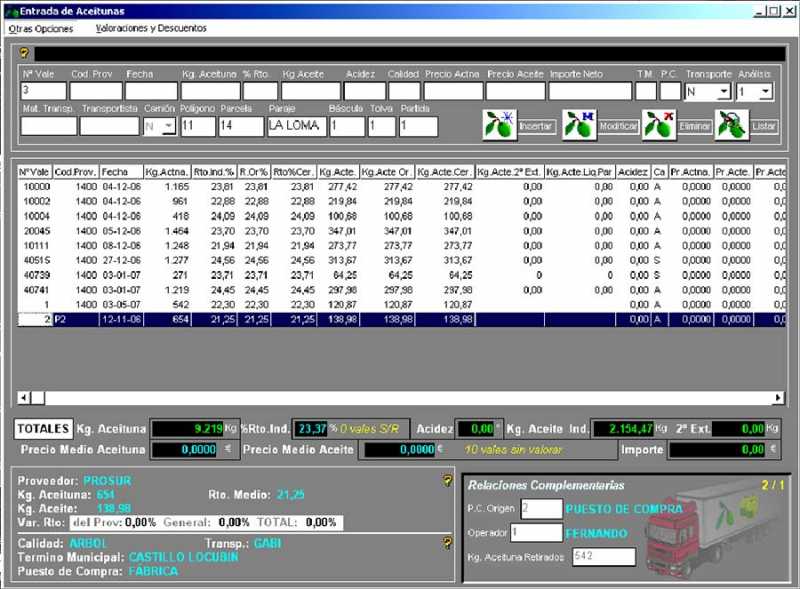
Task: Click the TOTALES button
Action: (43, 429)
